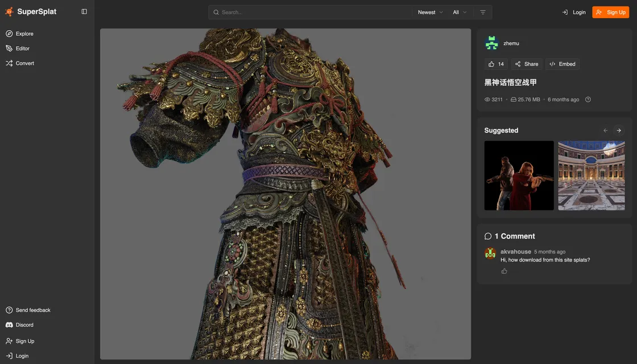The image size is (637, 364).
Task: Click the comment bubble icon
Action: coord(488,237)
